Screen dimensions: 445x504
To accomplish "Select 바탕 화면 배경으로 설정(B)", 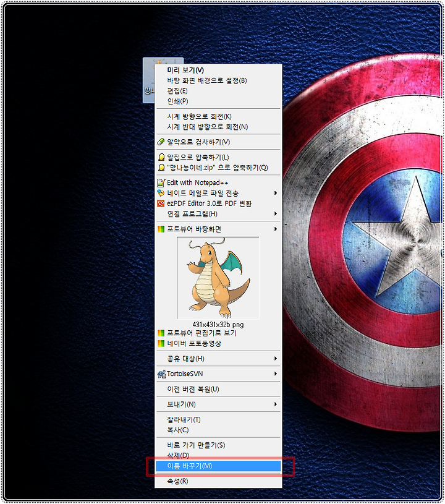I will click(x=219, y=80).
